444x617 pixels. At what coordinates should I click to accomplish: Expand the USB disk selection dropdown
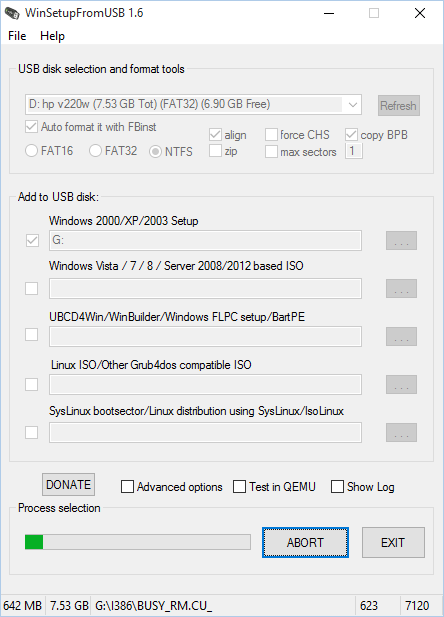pos(353,105)
